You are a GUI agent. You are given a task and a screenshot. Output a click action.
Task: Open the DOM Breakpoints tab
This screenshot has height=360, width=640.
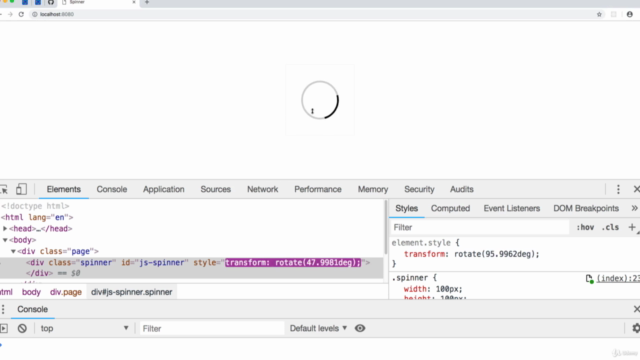[586, 209]
